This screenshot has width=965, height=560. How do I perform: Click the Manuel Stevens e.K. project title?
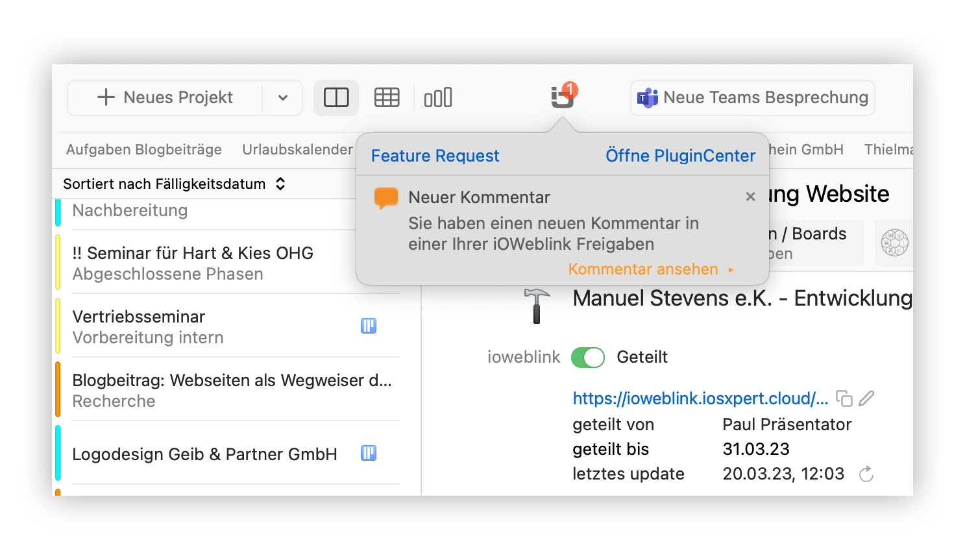(742, 298)
